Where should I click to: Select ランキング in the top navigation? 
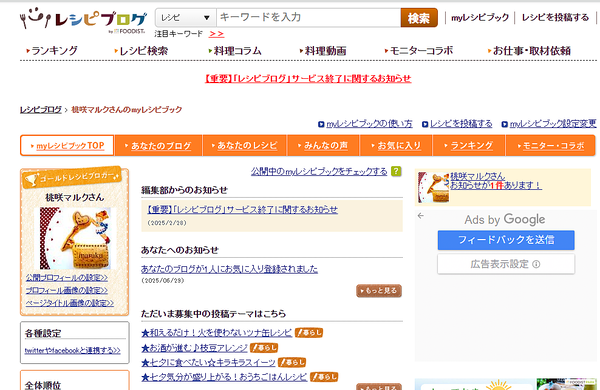52,51
